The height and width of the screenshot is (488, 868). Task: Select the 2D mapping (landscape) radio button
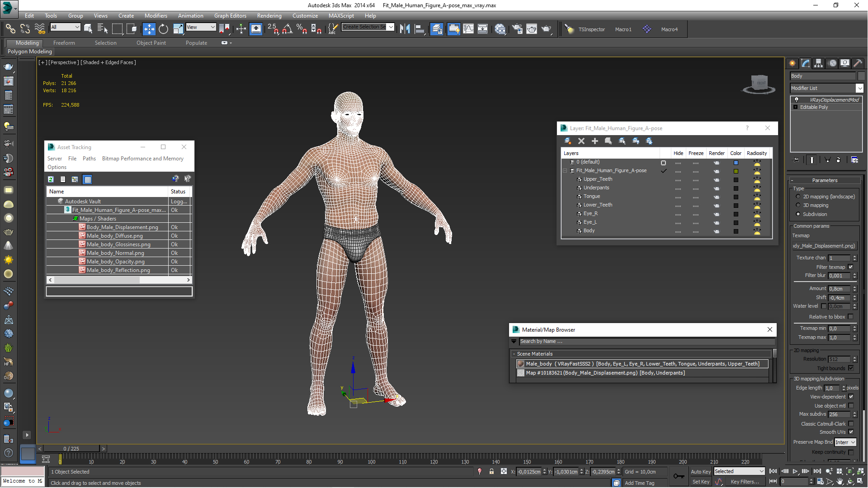[x=798, y=197]
